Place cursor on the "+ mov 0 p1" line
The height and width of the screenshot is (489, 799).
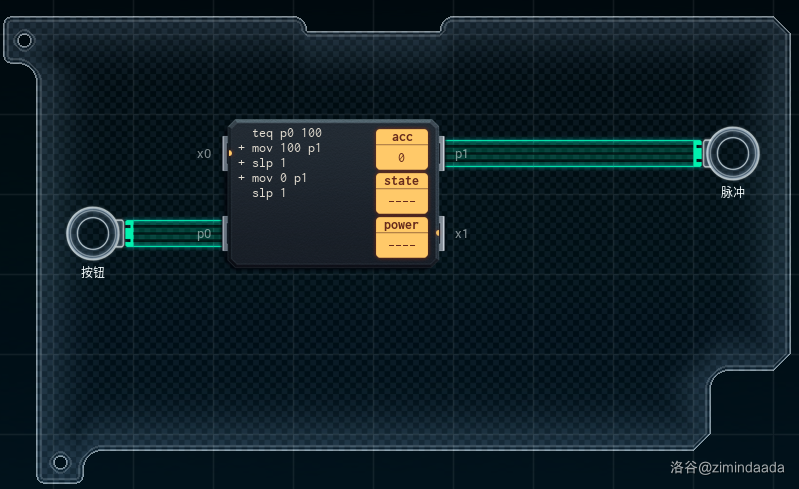(x=279, y=178)
